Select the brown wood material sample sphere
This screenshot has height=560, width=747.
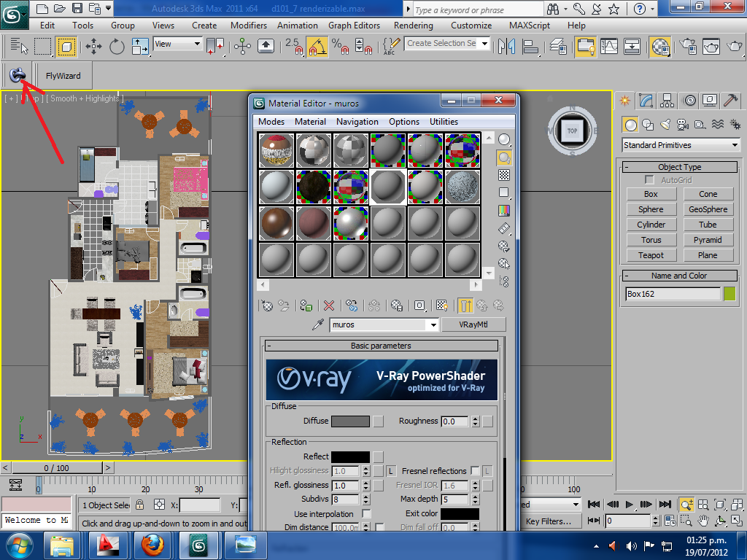point(276,223)
